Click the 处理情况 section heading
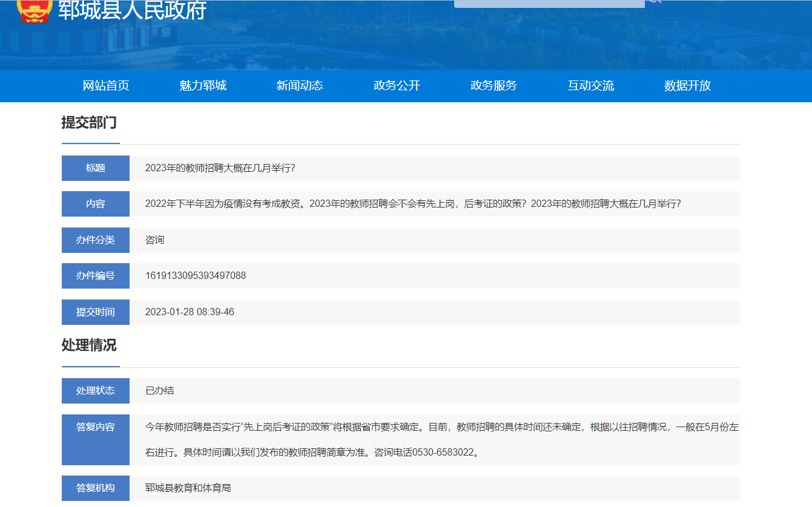This screenshot has height=507, width=812. click(x=89, y=345)
